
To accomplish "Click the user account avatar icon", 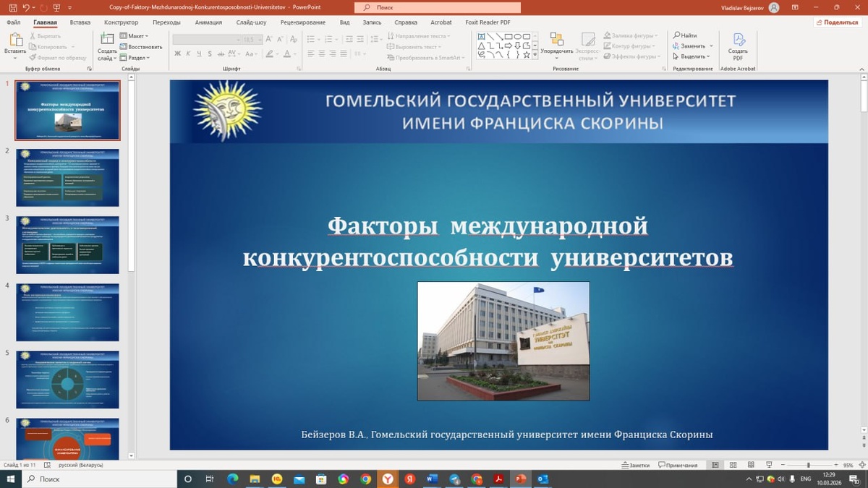I will click(774, 7).
